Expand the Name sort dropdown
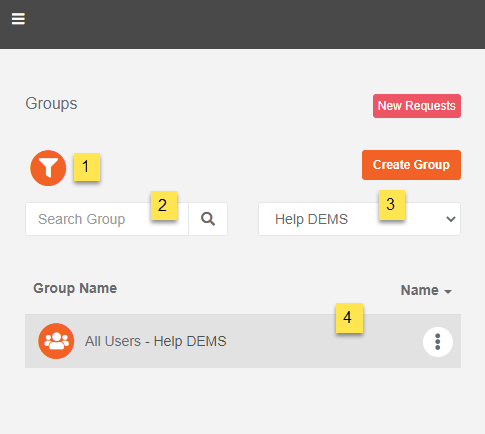485x434 pixels. [x=426, y=290]
